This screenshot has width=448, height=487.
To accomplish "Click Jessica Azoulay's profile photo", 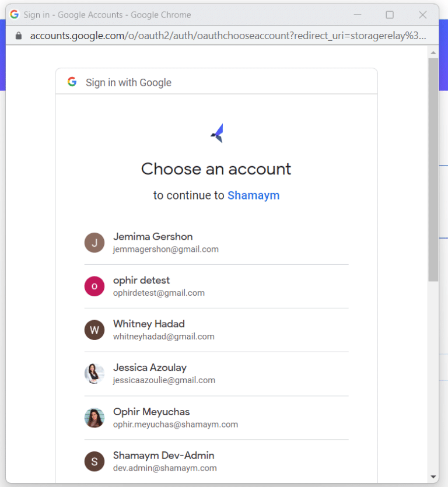I will [94, 374].
